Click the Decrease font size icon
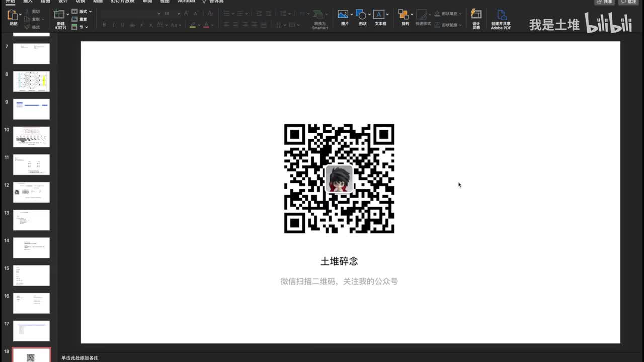The image size is (644, 362). (x=196, y=14)
